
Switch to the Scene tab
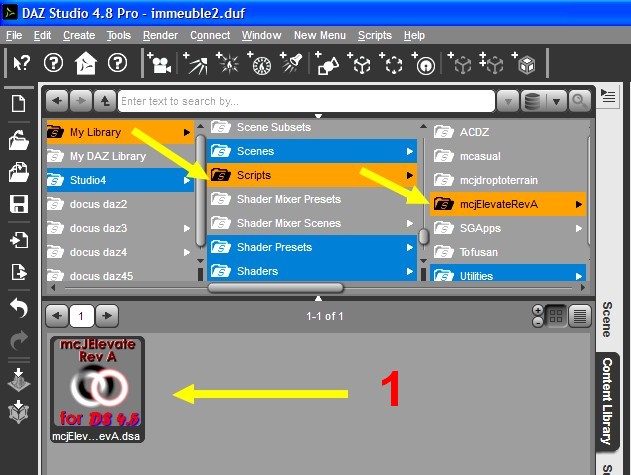coord(607,319)
